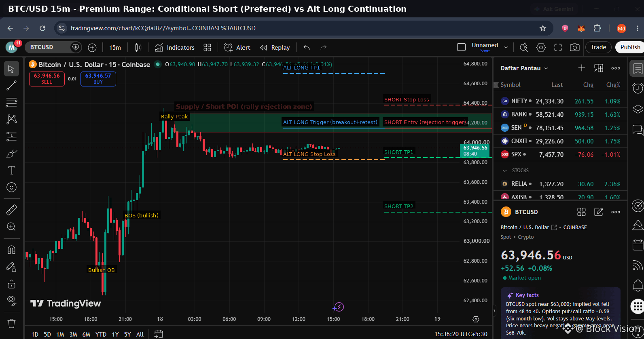
Task: Publish the chart idea
Action: click(x=630, y=47)
